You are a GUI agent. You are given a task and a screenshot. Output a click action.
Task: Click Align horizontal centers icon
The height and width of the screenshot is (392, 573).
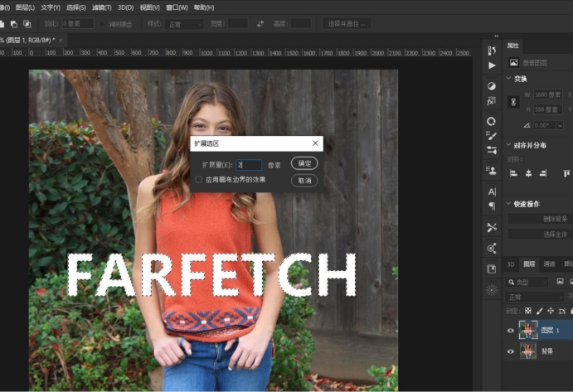[528, 173]
